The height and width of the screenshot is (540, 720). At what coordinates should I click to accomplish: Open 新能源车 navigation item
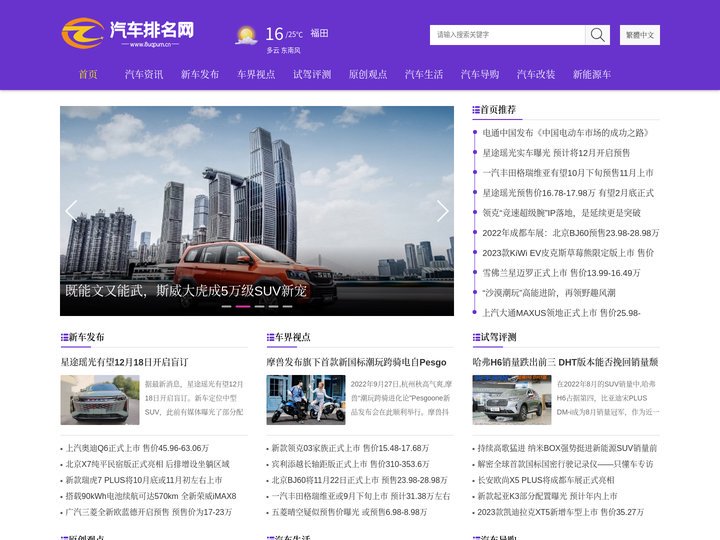pyautogui.click(x=592, y=74)
